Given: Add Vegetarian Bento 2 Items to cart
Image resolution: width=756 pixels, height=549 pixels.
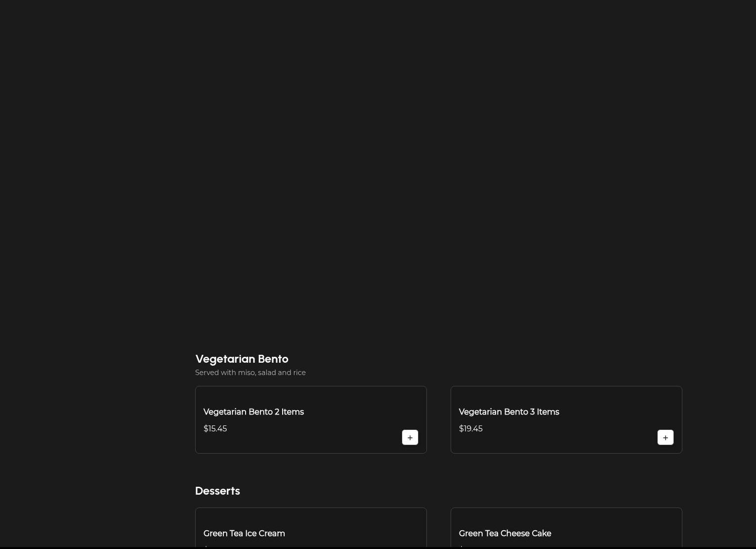Looking at the screenshot, I should coord(410,437).
